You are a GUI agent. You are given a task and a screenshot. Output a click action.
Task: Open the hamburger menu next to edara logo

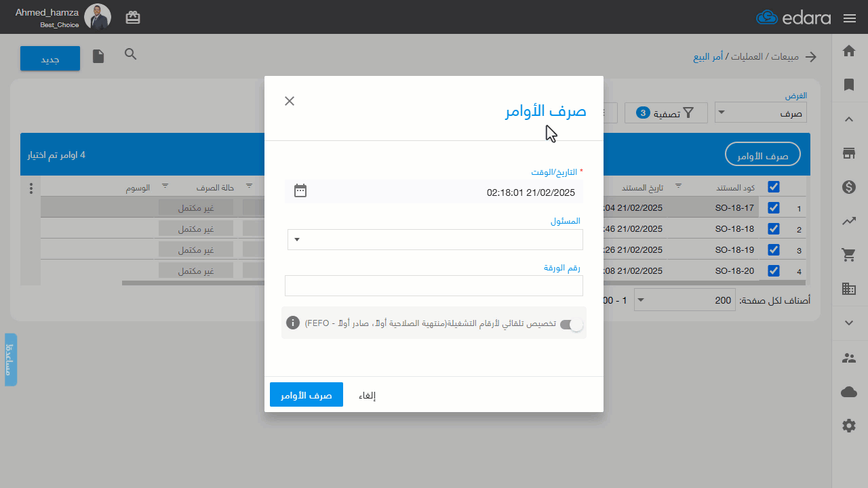(850, 18)
